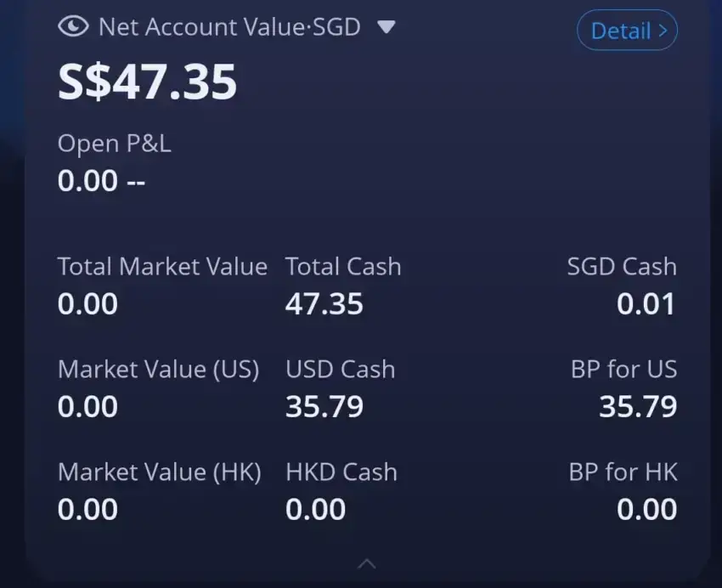Click the arrow inside the Detail button

pyautogui.click(x=663, y=31)
